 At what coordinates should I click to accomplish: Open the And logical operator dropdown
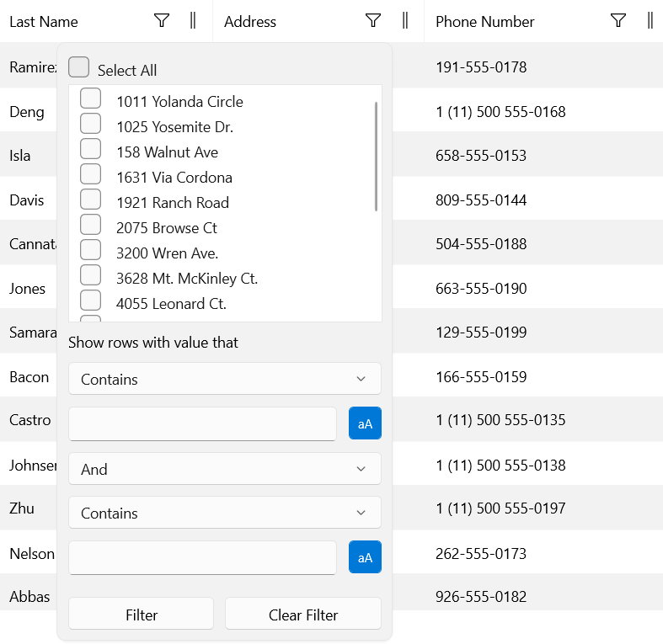pyautogui.click(x=225, y=469)
